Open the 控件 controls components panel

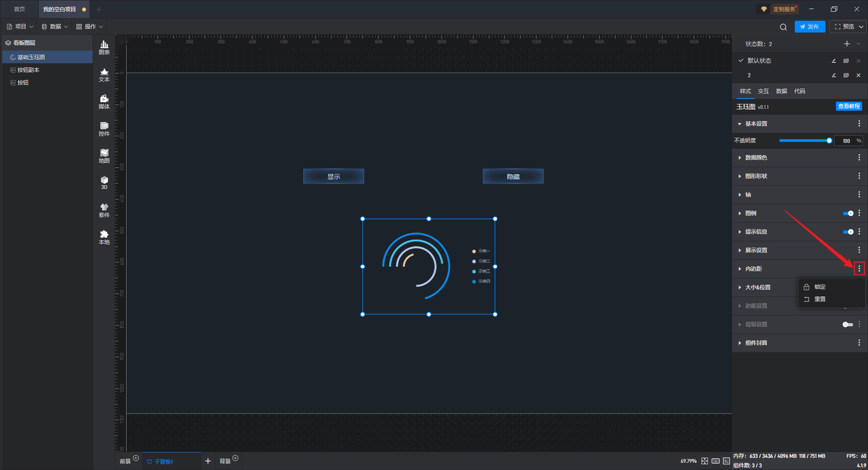(104, 129)
